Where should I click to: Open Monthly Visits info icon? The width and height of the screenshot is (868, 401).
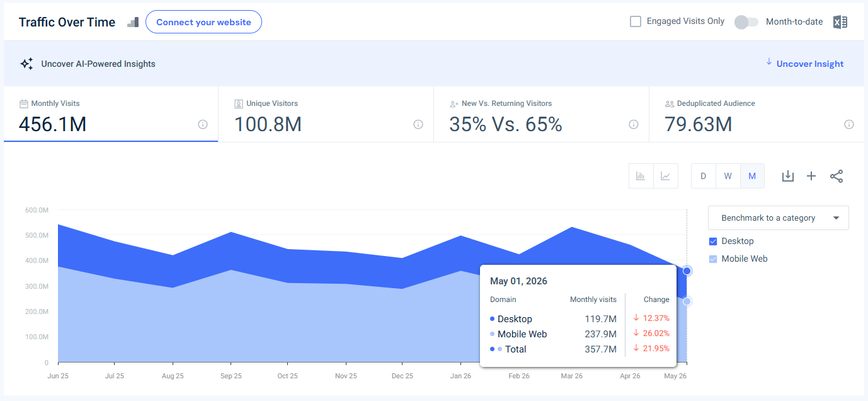pyautogui.click(x=203, y=125)
